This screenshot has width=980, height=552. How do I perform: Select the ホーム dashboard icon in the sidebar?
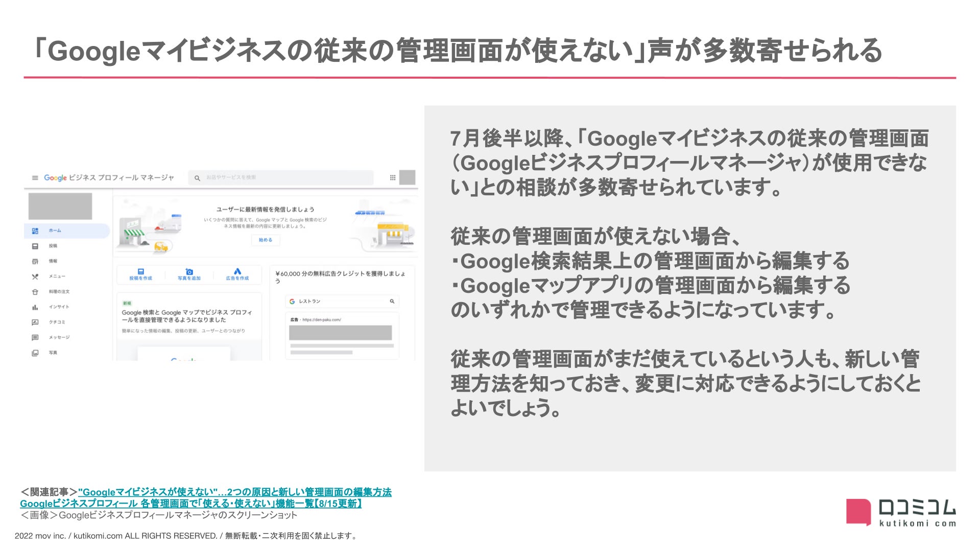(x=35, y=231)
